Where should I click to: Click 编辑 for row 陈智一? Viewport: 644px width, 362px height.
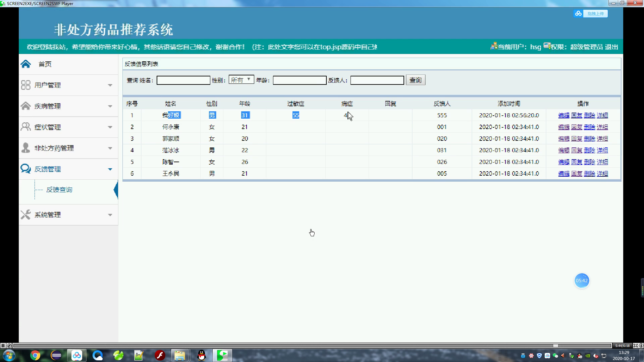point(564,162)
